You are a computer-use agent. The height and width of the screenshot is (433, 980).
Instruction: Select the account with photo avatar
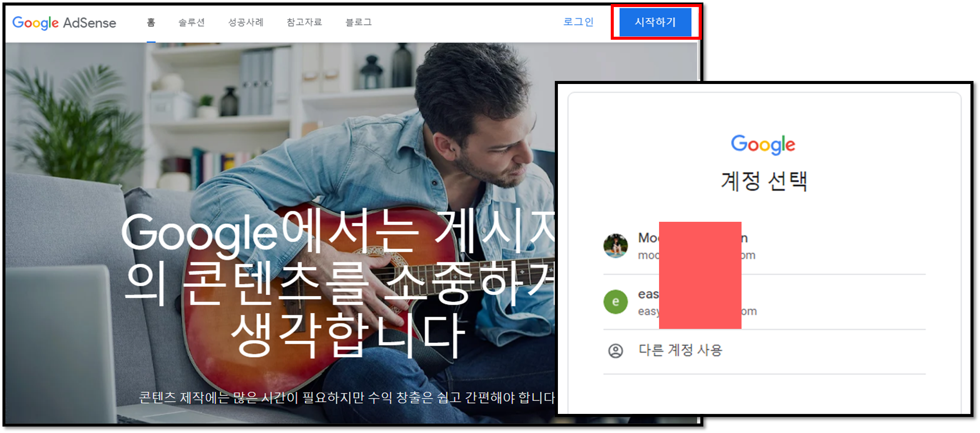coord(764,246)
